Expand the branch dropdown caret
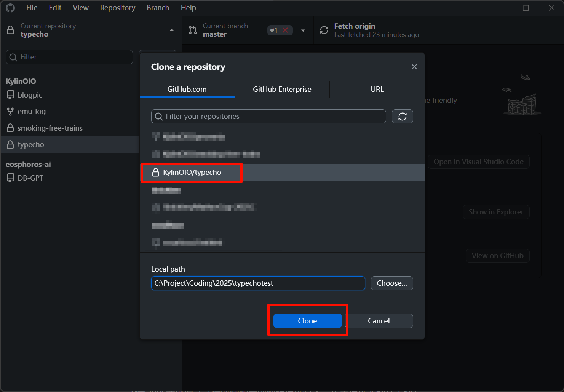564x392 pixels. click(303, 30)
